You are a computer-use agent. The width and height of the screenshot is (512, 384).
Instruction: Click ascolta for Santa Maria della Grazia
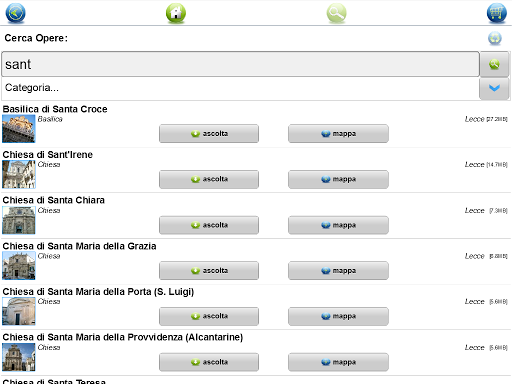click(209, 271)
